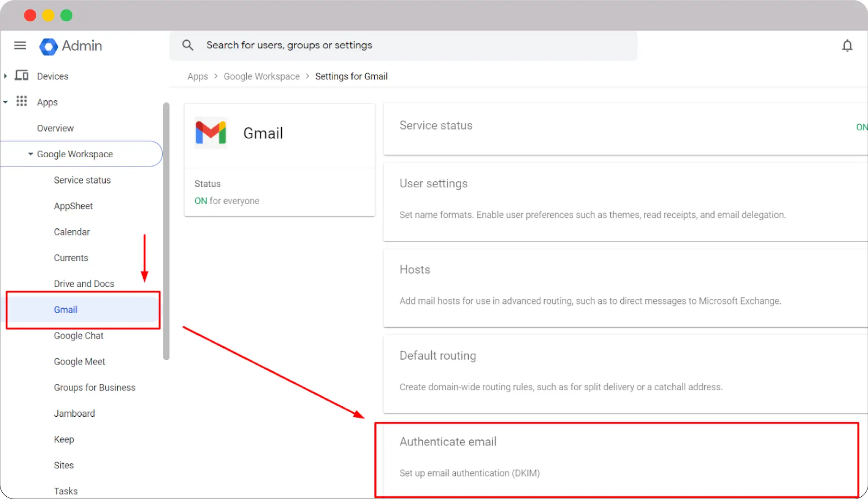
Task: Click the Apps grid icon in the sidebar
Action: click(22, 102)
